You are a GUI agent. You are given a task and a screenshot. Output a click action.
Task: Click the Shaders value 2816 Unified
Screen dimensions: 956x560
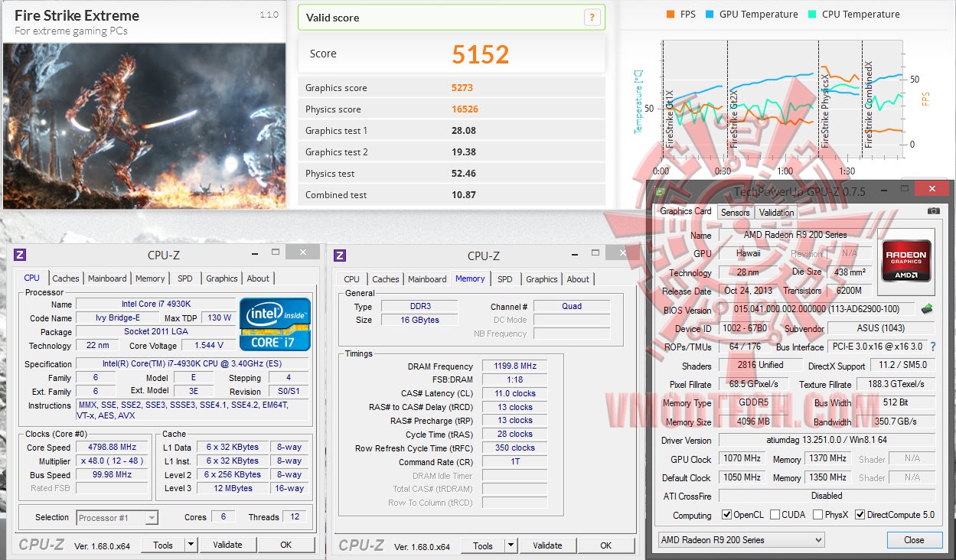tap(760, 365)
